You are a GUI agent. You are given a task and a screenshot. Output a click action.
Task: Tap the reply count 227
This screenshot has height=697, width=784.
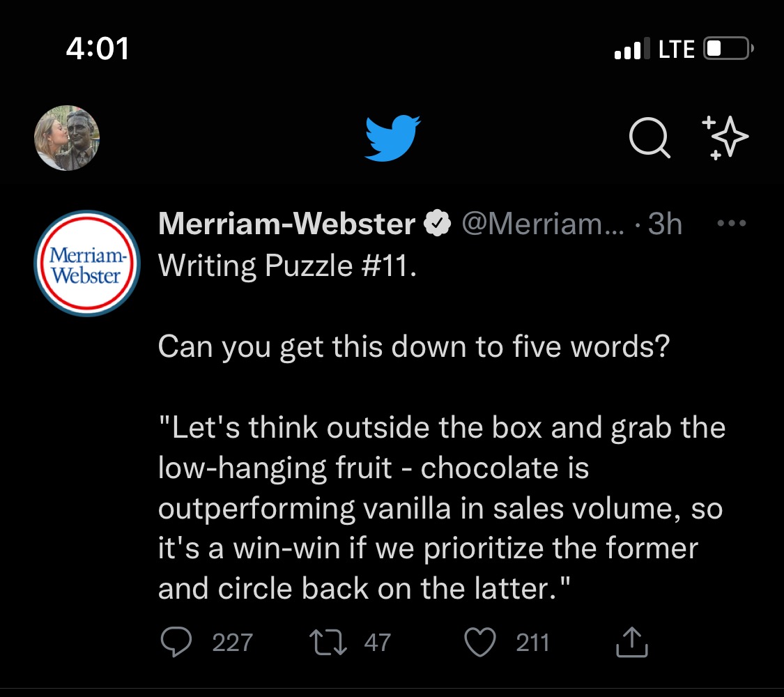click(x=232, y=642)
